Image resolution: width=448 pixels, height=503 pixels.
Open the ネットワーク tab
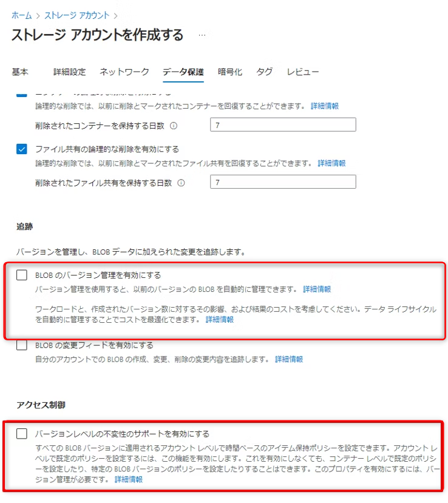pos(124,72)
